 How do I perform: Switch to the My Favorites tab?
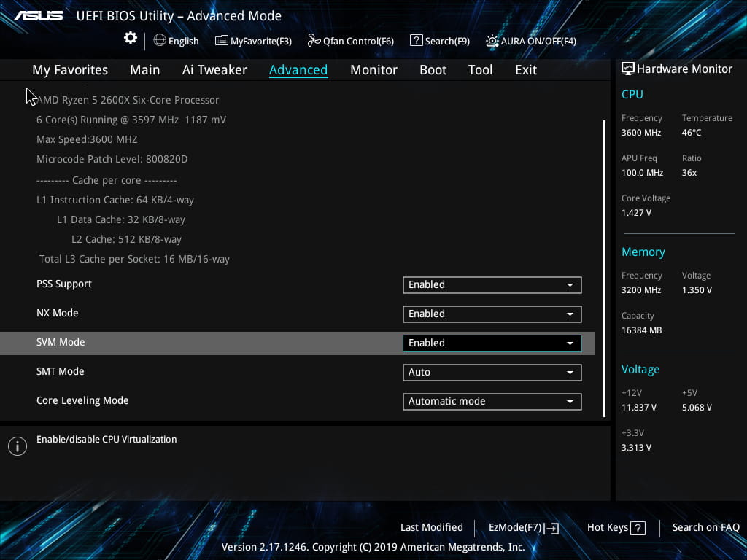[70, 70]
